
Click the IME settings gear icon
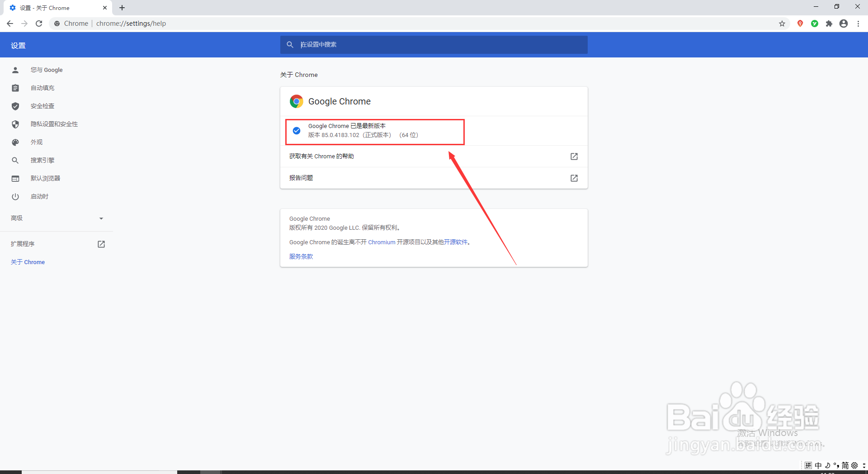pos(854,465)
